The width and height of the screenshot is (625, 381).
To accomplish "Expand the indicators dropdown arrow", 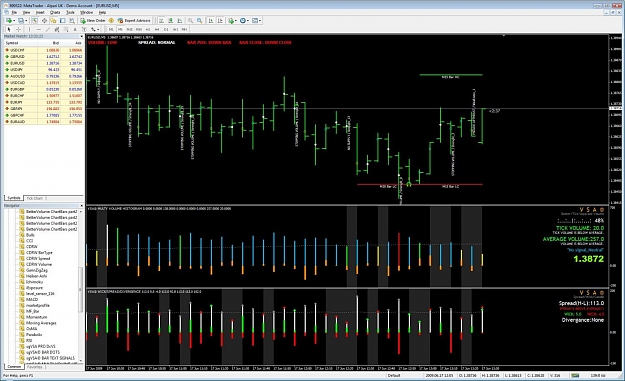I will [x=236, y=20].
